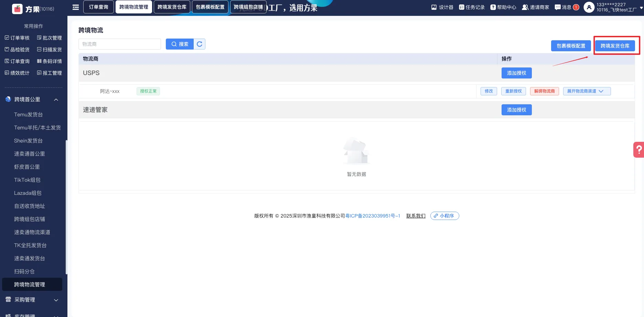
Task: Open 扫码分仓 menu item
Action: tap(24, 272)
